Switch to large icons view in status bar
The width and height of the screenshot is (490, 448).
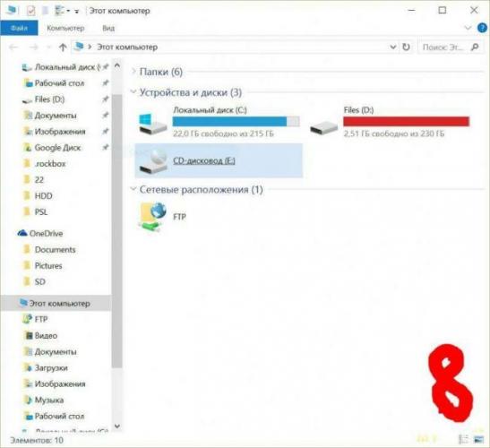click(478, 440)
